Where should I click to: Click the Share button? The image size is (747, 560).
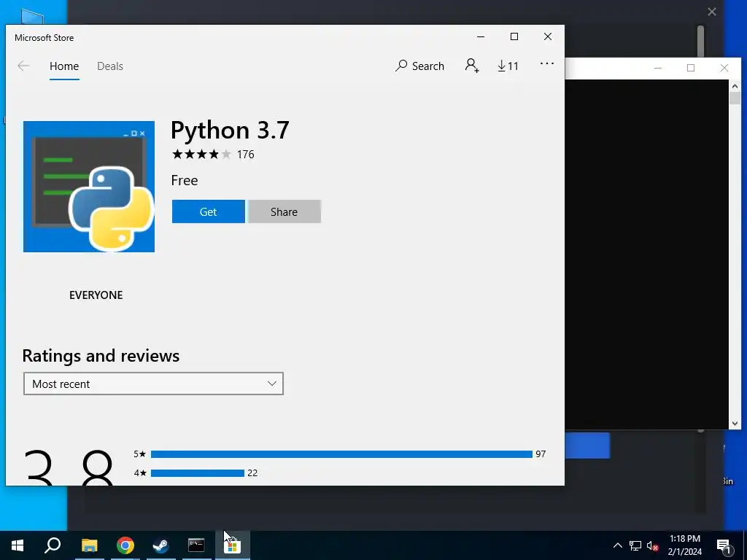point(285,211)
